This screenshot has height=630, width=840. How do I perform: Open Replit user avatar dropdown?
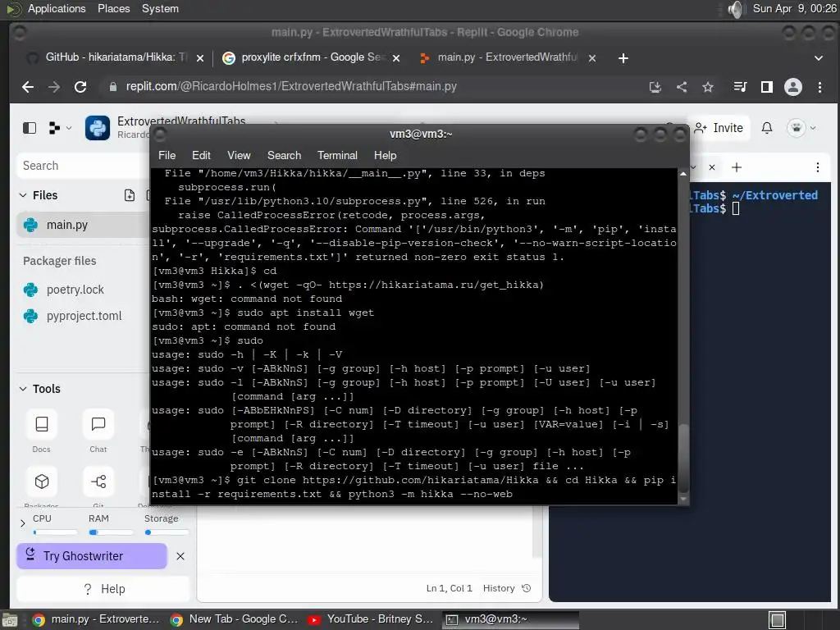point(801,128)
